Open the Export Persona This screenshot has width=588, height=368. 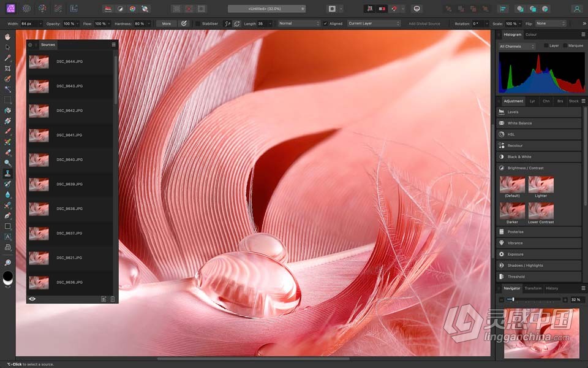point(75,8)
